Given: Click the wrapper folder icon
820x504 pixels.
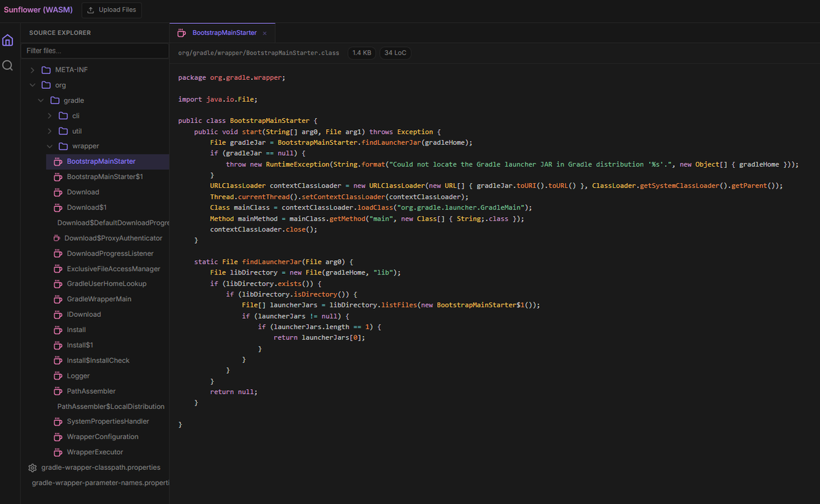Looking at the screenshot, I should pos(64,146).
